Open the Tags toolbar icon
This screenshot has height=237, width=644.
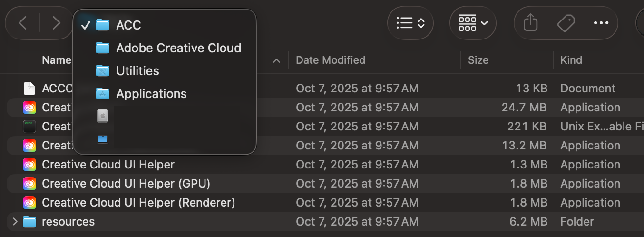[566, 23]
